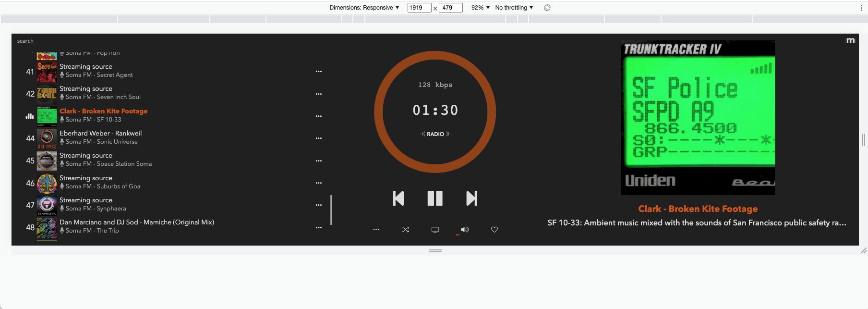
Task: Click the Clark - Broken Kite Footage playlist title
Action: pyautogui.click(x=104, y=111)
